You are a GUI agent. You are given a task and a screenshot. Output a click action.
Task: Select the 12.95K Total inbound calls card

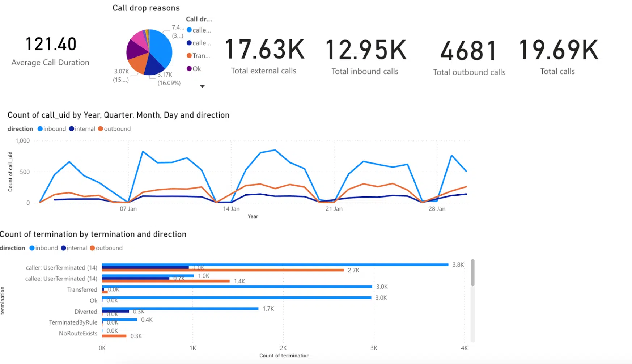[x=365, y=56]
